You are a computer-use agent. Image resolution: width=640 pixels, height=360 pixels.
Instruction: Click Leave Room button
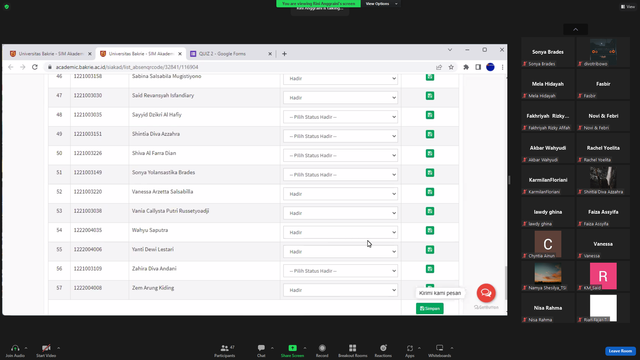point(620,351)
